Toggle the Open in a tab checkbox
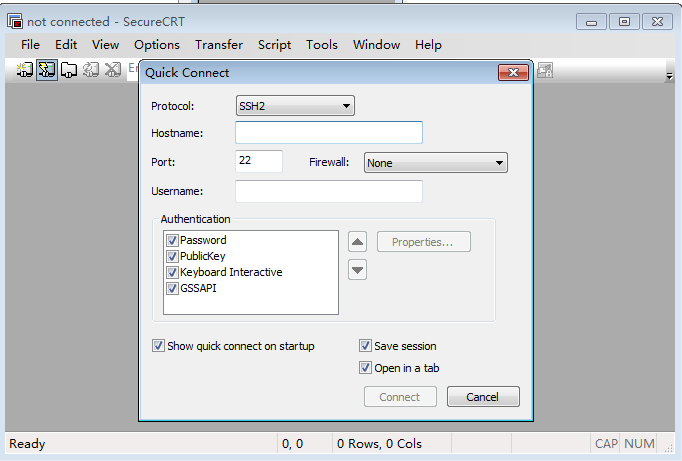 [x=365, y=368]
